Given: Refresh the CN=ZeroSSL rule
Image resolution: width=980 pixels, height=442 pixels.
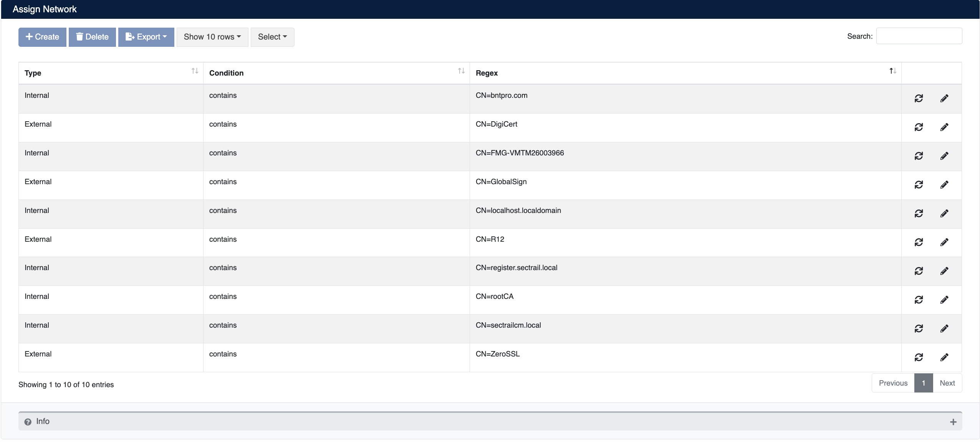Looking at the screenshot, I should point(919,358).
